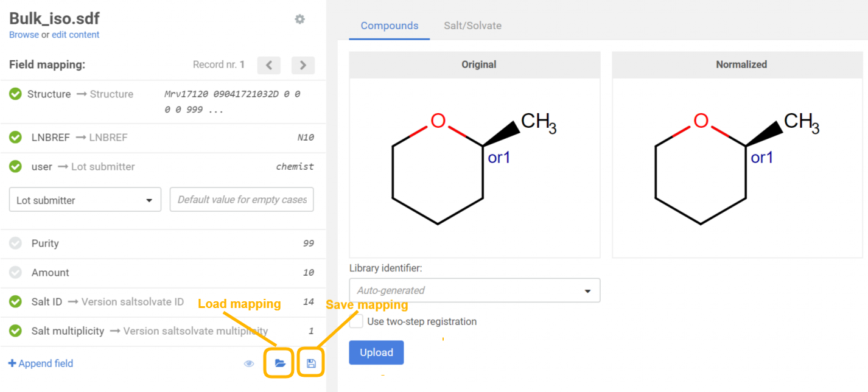The height and width of the screenshot is (392, 868).
Task: Switch to the Salt/Solvate tab
Action: [x=472, y=26]
